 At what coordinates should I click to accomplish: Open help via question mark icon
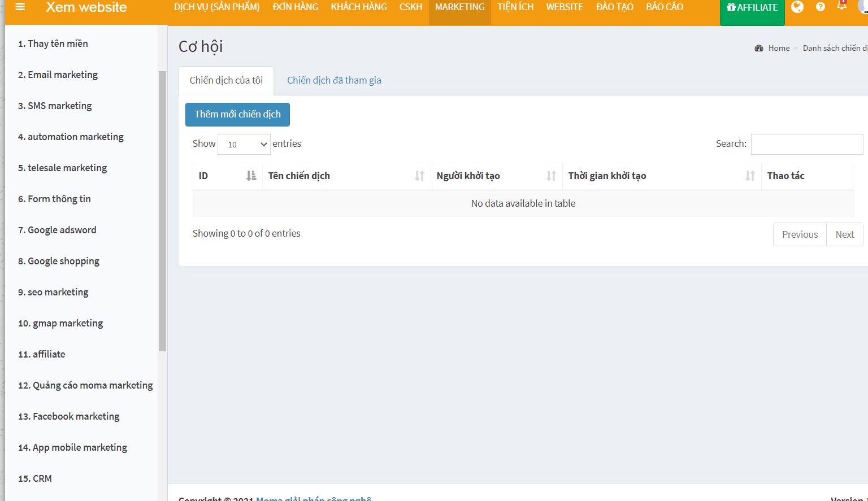[x=821, y=7]
